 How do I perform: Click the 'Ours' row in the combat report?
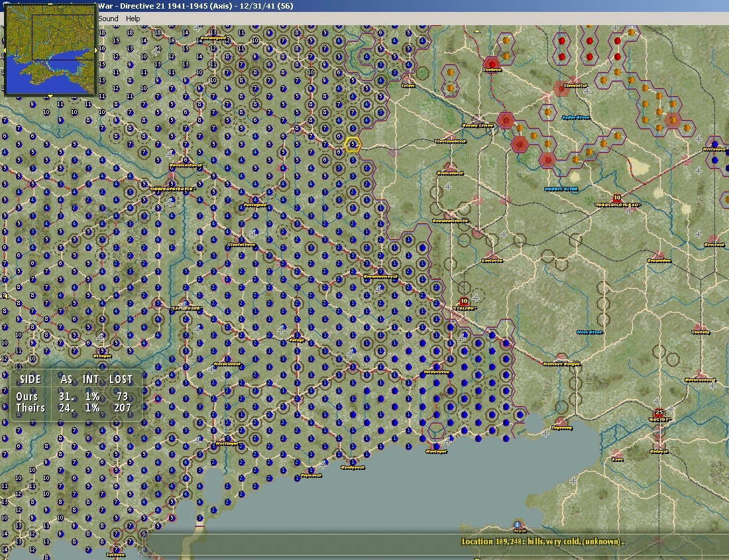pyautogui.click(x=72, y=396)
